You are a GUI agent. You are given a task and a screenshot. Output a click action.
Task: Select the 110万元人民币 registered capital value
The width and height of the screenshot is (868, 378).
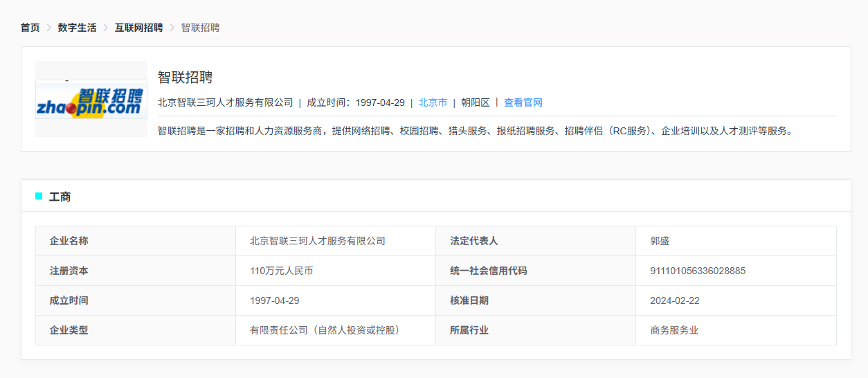[281, 271]
